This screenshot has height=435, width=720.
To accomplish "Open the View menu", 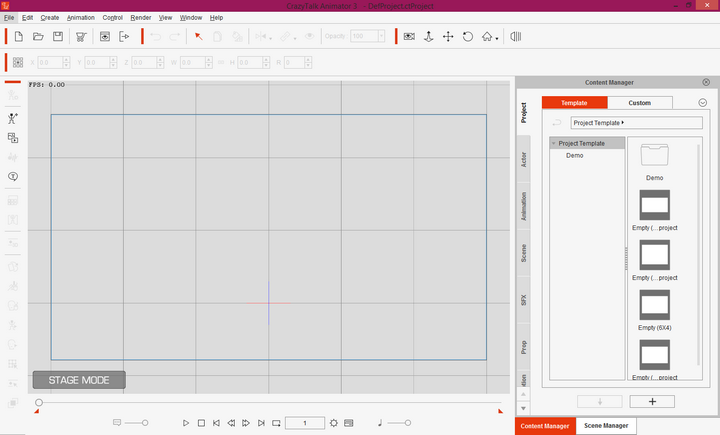I will click(x=165, y=17).
